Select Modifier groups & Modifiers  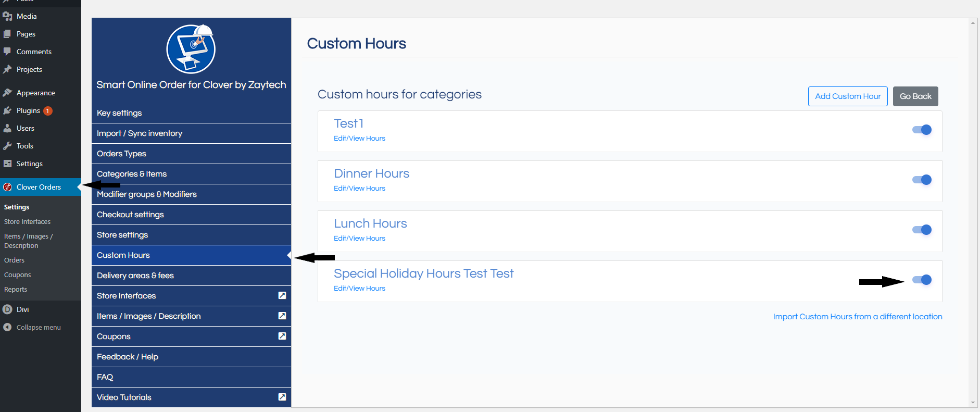pyautogui.click(x=191, y=194)
